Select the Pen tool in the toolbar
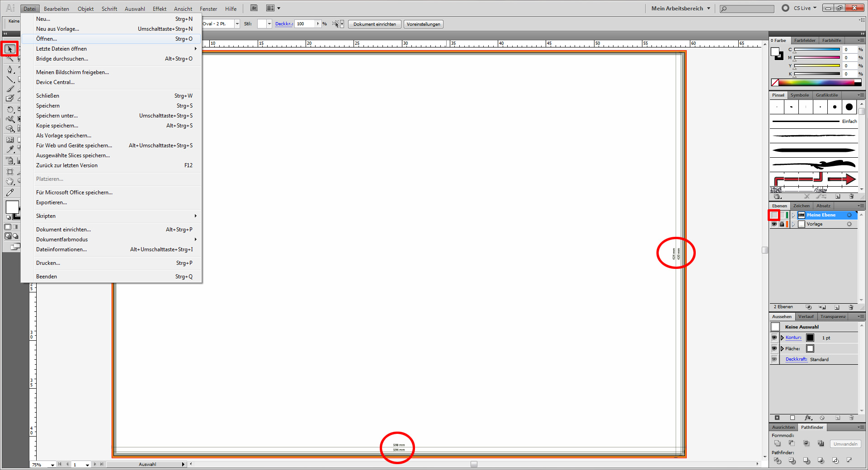The height and width of the screenshot is (470, 868). click(x=10, y=70)
